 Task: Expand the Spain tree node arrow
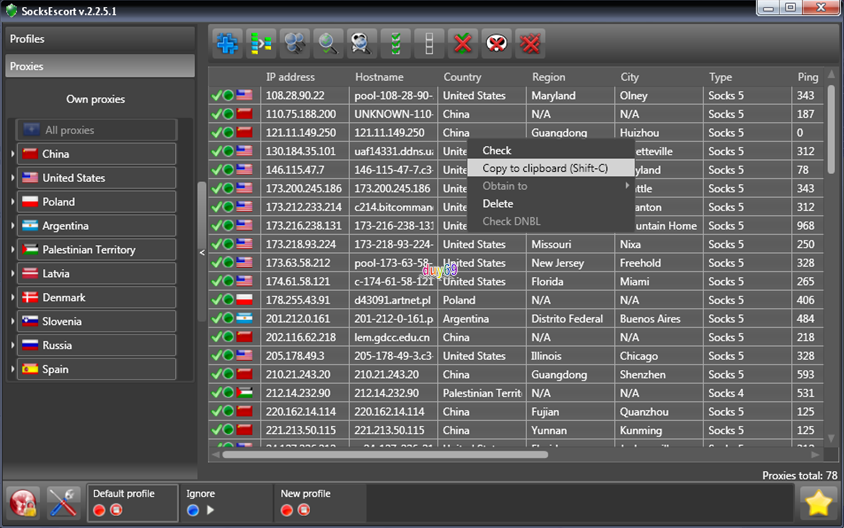(12, 369)
